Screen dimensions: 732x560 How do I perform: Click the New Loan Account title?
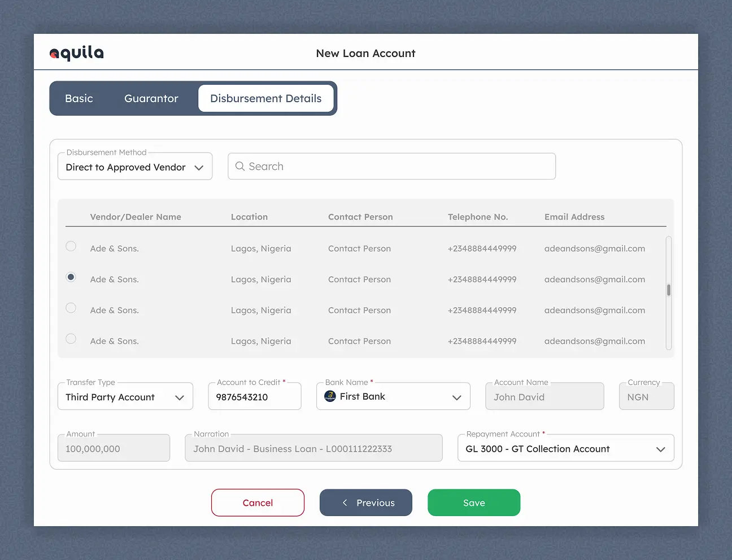click(x=366, y=53)
